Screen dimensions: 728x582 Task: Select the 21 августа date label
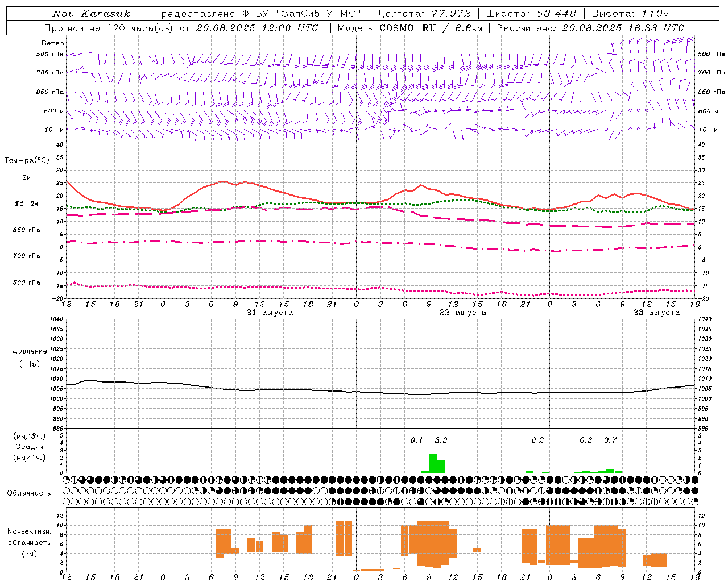(x=270, y=313)
